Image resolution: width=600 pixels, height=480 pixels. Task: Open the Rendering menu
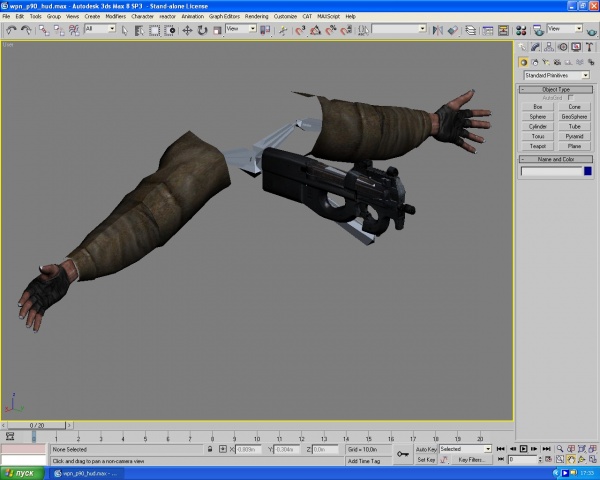[x=256, y=17]
